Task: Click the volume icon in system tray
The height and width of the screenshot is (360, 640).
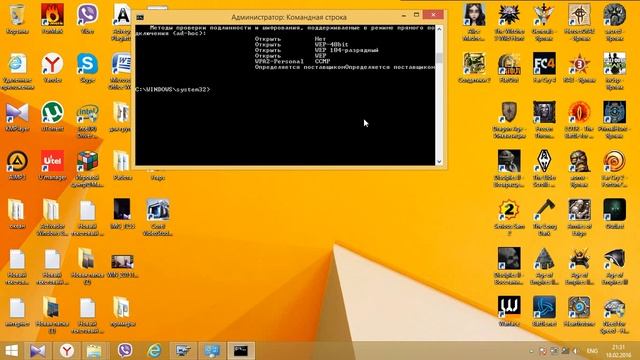Action: [x=575, y=351]
